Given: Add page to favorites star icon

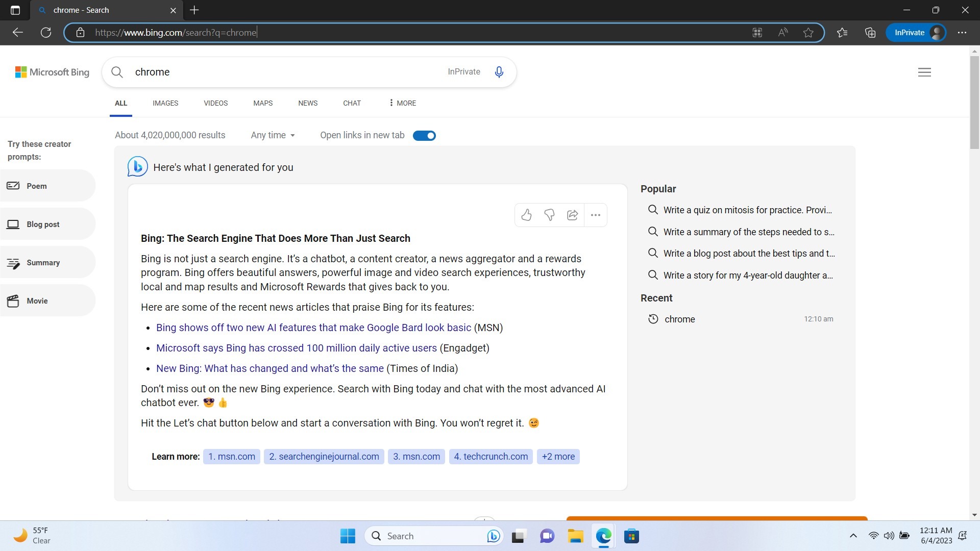Looking at the screenshot, I should [x=808, y=33].
